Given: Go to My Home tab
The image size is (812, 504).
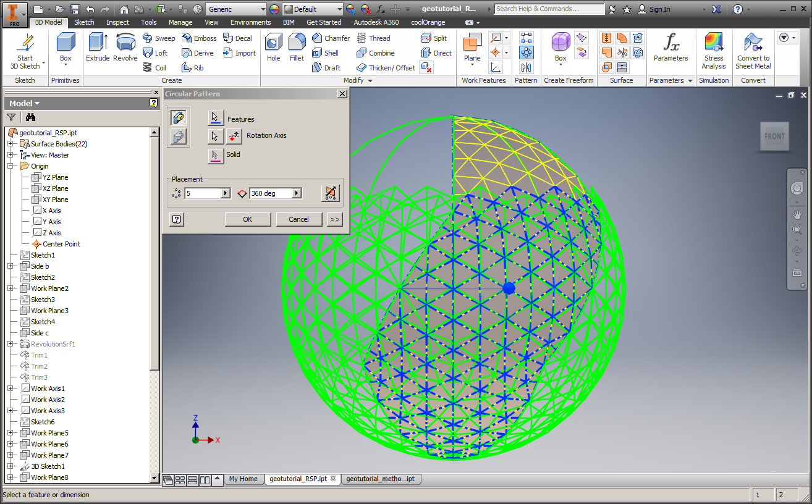Looking at the screenshot, I should pyautogui.click(x=243, y=479).
